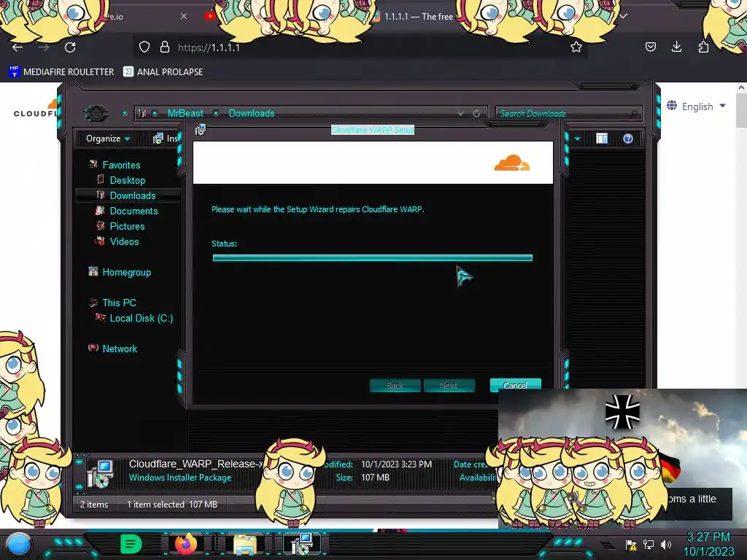The width and height of the screenshot is (747, 560).
Task: Open the green notes app in taskbar
Action: [x=131, y=544]
